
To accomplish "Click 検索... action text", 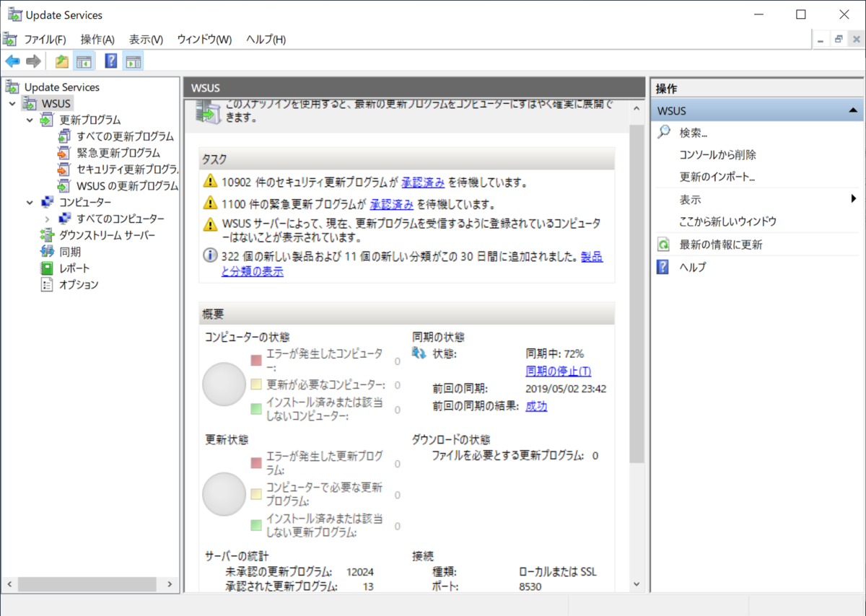I will click(x=693, y=133).
